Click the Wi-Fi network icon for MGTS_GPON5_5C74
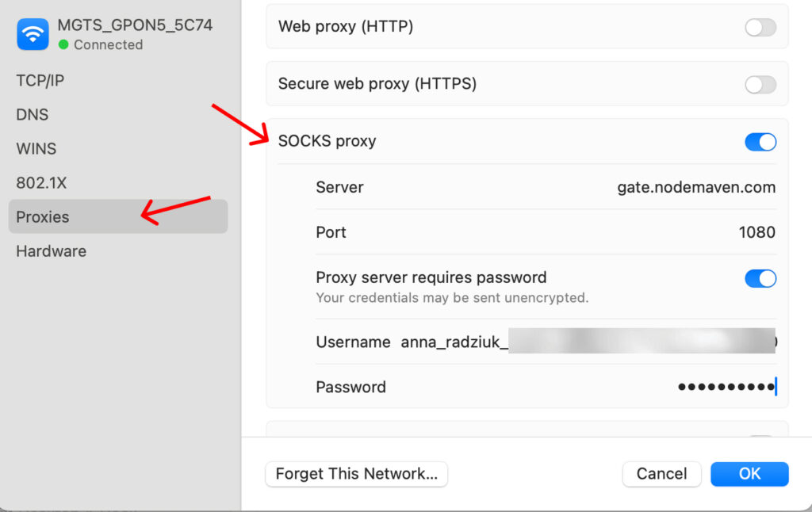812x512 pixels. [32, 34]
